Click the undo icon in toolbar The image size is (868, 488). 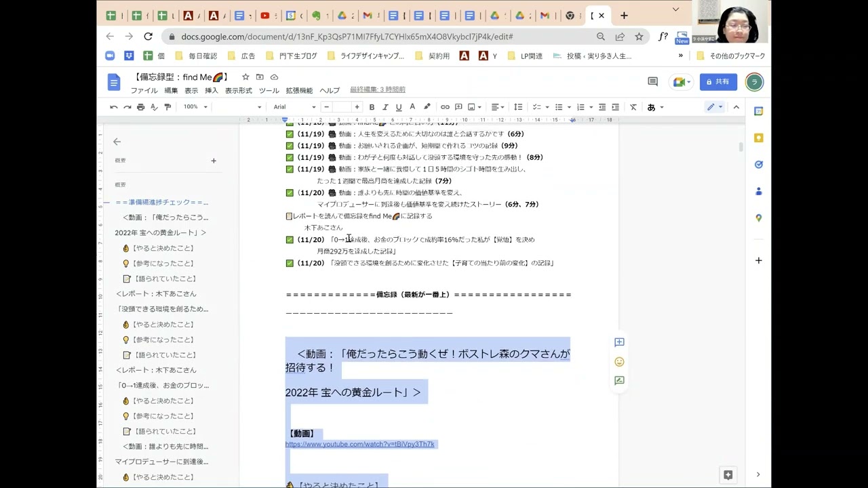tap(113, 107)
